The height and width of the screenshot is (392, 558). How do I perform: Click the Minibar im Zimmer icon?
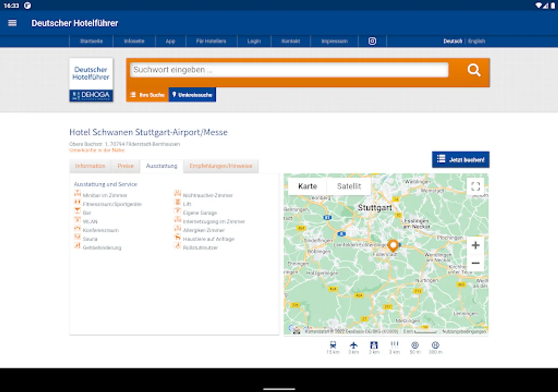coord(78,194)
